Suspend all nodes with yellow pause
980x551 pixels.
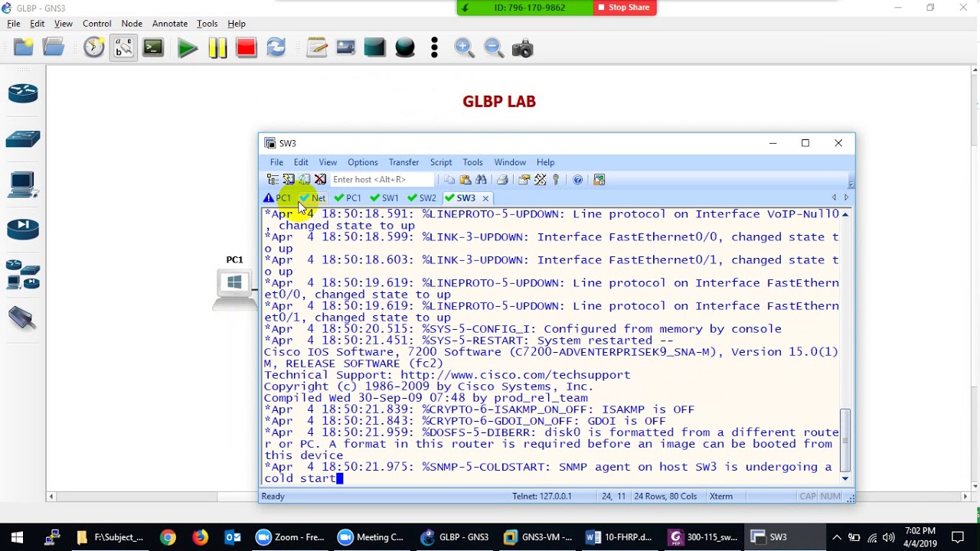click(x=217, y=48)
